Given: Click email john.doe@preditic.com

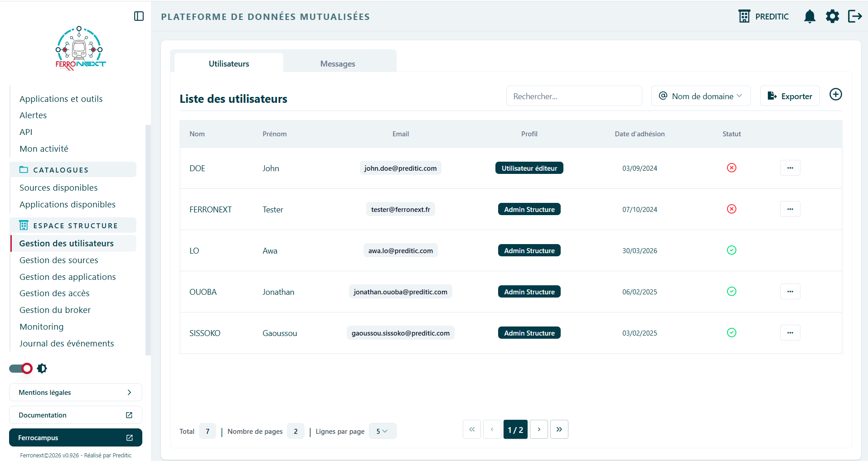Looking at the screenshot, I should pos(401,168).
